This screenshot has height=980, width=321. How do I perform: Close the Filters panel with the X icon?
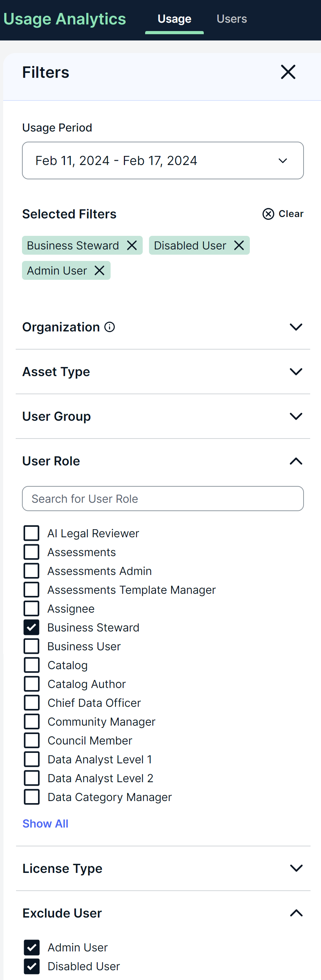(x=288, y=72)
